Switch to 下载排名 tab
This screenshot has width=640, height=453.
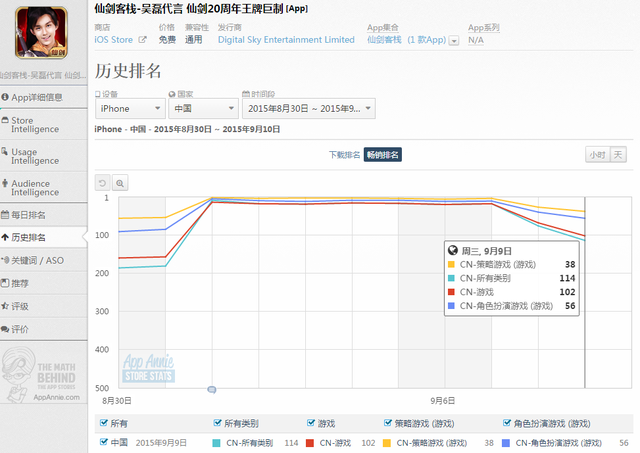coord(344,155)
